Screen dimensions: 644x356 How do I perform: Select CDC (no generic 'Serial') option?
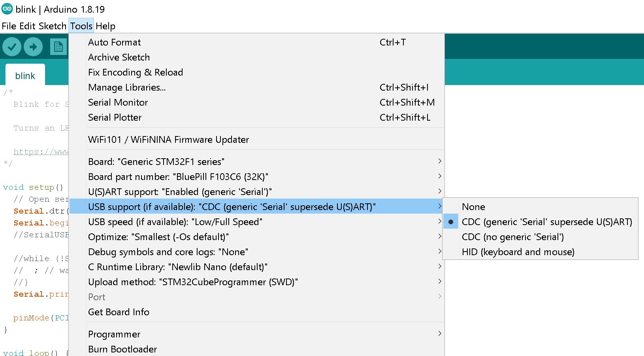(x=540, y=237)
